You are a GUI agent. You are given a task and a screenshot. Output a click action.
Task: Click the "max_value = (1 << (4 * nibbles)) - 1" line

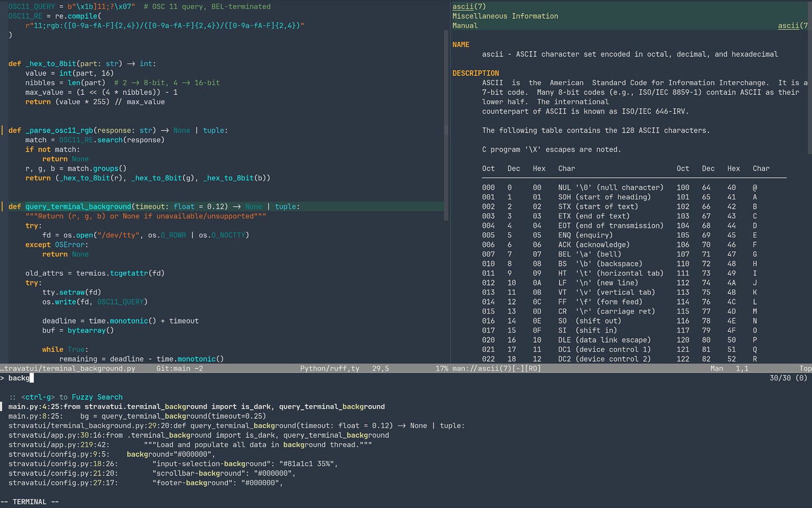pos(101,92)
